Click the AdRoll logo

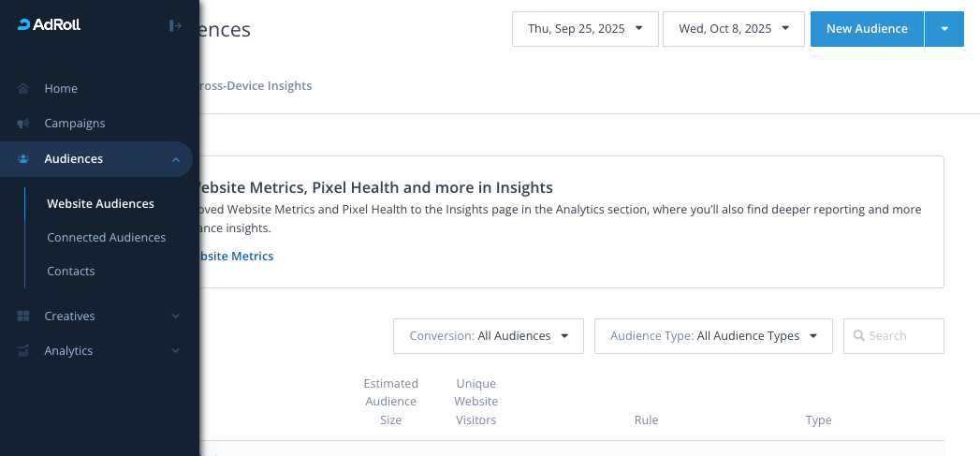(x=50, y=25)
